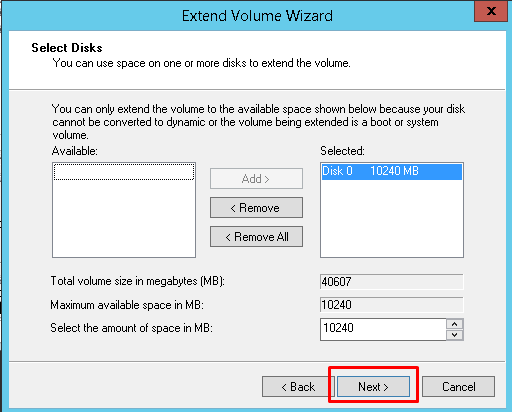Click the empty focused row in Available list
This screenshot has width=512, height=412.
[x=124, y=172]
